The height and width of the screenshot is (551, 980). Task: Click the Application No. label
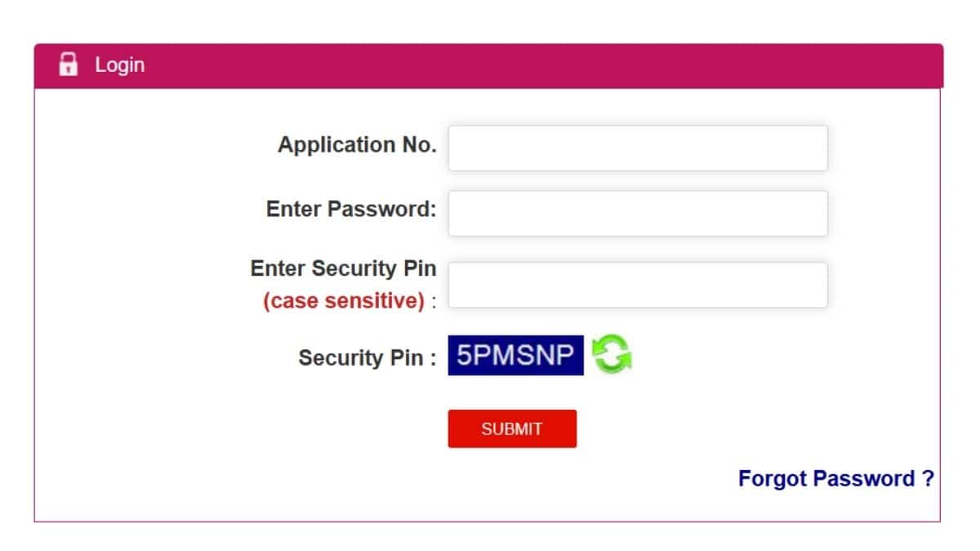coord(357,145)
